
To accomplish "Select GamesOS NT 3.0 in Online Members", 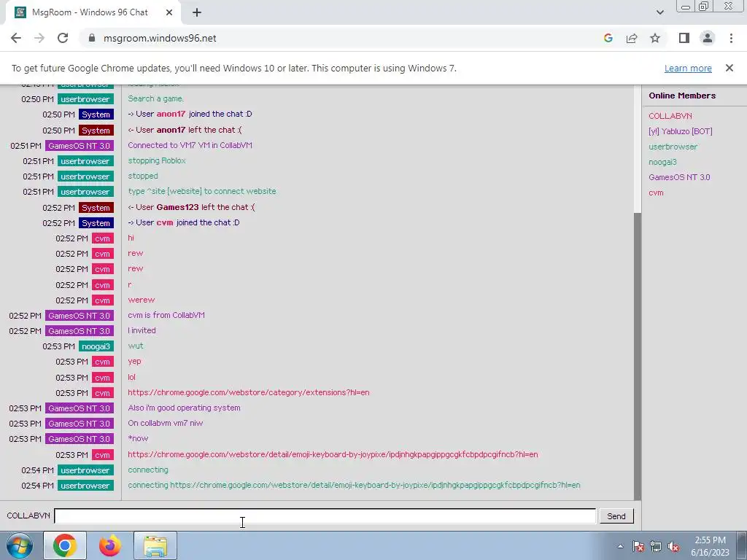I will (679, 177).
